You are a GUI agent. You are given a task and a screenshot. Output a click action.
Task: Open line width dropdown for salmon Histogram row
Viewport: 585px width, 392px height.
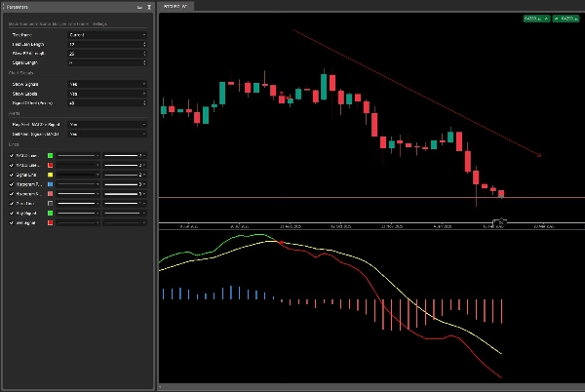125,194
